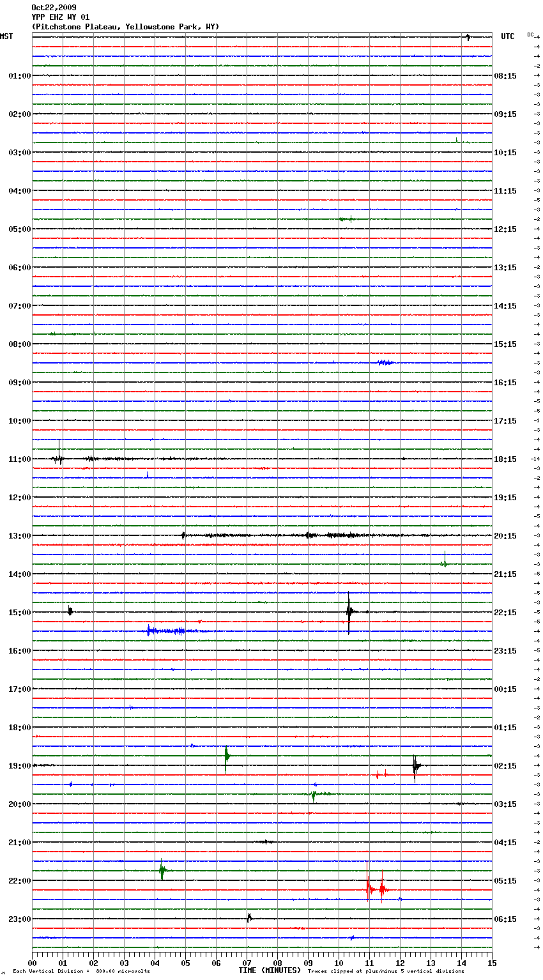543x980 pixels.
Task: Click the 00 minute axis tick label
Action: coord(32,963)
